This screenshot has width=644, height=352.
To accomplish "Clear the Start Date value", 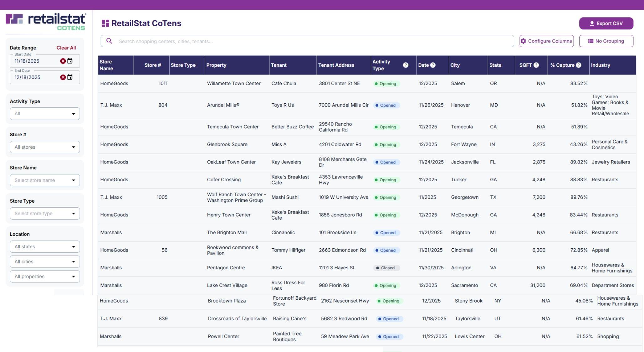I will tap(63, 61).
